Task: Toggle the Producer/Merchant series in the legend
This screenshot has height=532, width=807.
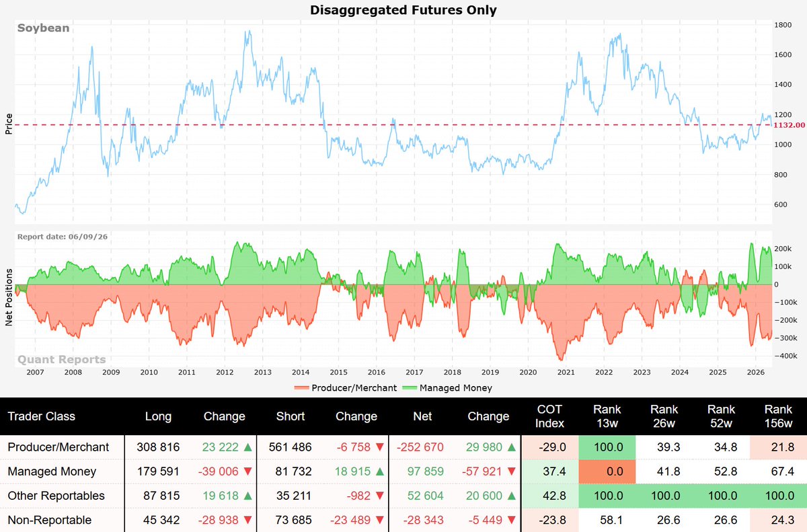Action: pos(346,388)
